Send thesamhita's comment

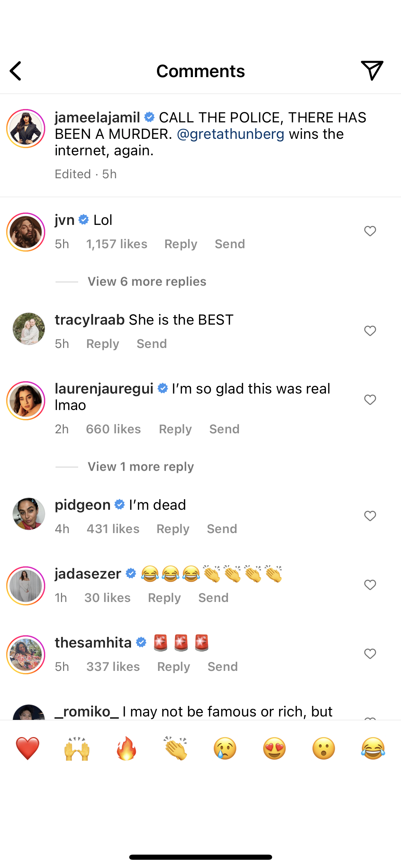point(222,667)
